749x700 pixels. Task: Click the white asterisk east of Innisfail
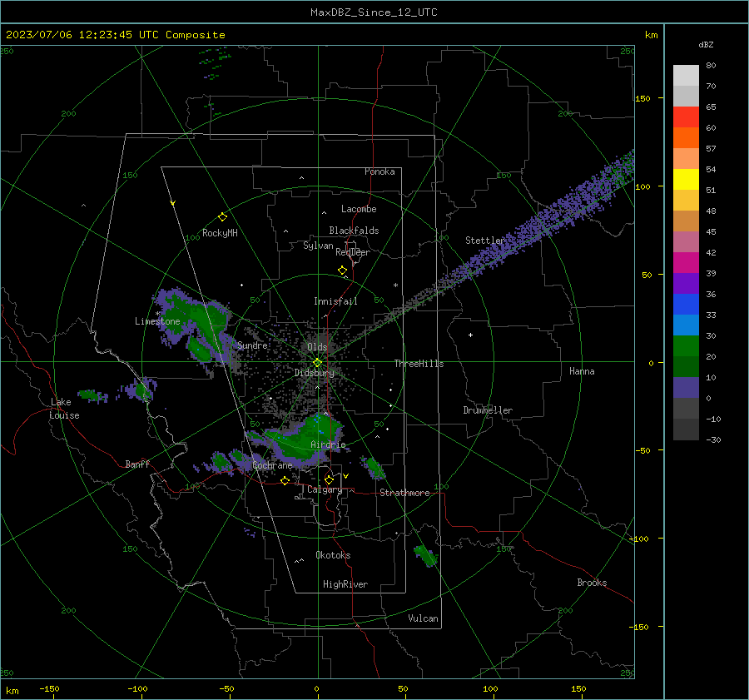click(395, 285)
